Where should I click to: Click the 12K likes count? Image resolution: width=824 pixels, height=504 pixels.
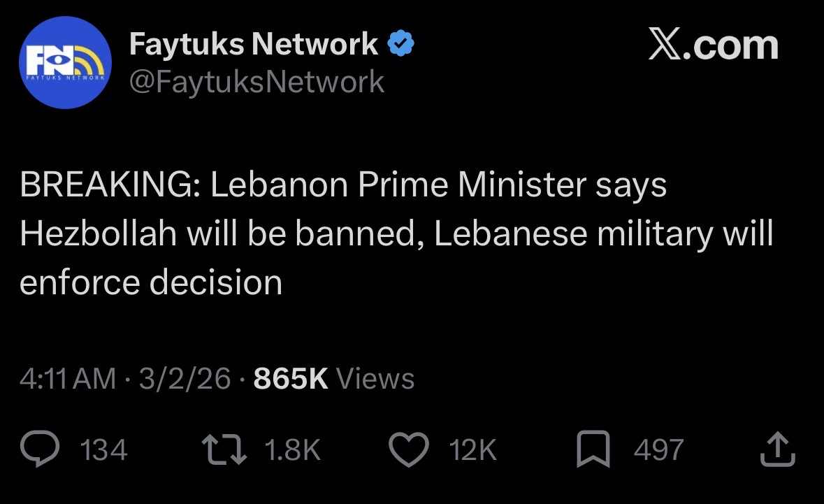coord(473,450)
